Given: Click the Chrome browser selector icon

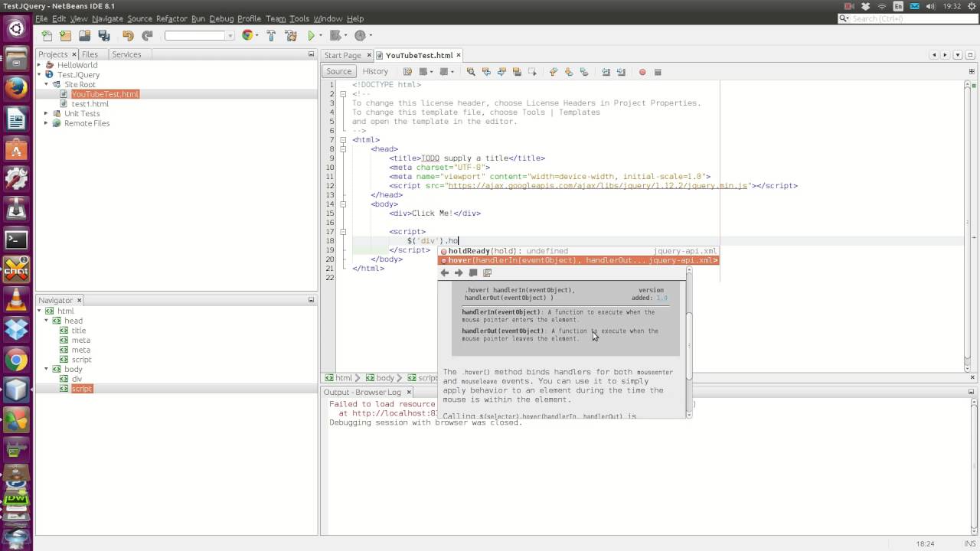Looking at the screenshot, I should (247, 35).
